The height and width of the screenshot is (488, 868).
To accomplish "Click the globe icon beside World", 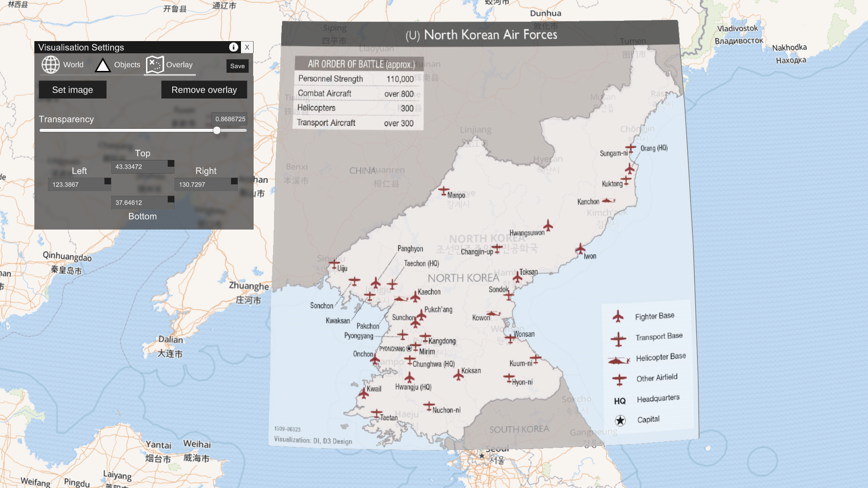I will tap(50, 65).
